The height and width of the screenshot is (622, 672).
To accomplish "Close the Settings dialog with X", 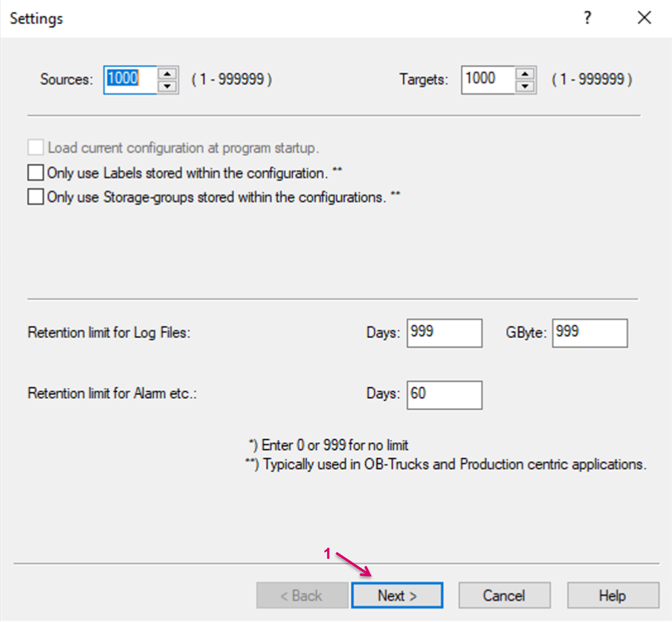I will click(644, 18).
